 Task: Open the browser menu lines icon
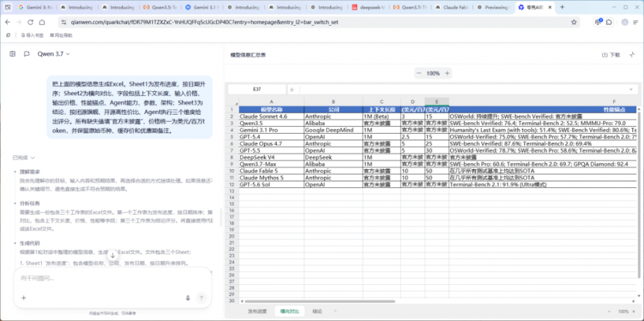[636, 22]
